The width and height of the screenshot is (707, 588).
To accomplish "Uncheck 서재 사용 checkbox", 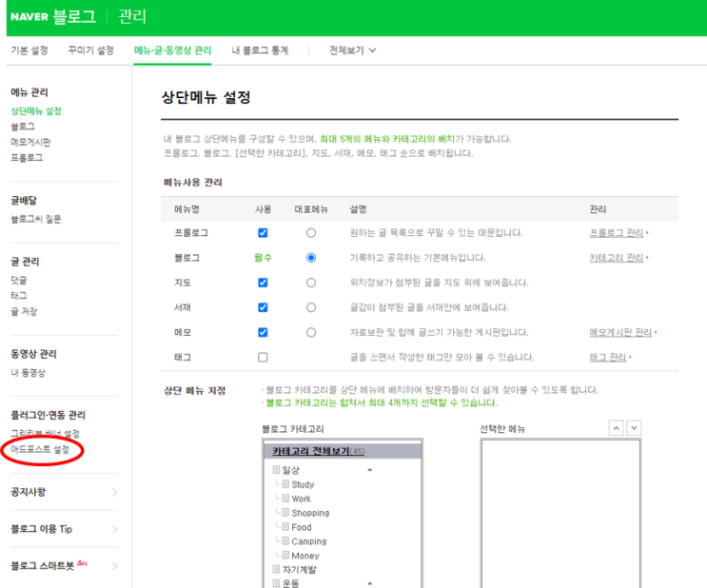I will 263,307.
